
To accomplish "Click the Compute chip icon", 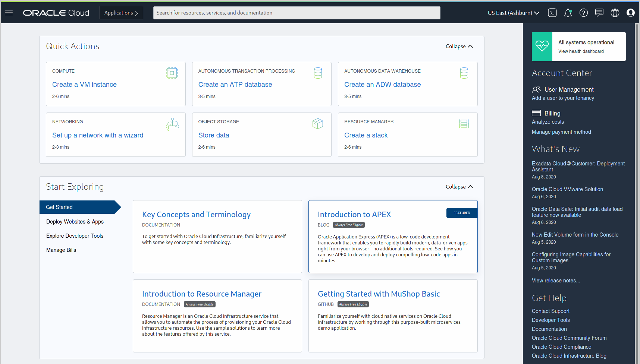I will (172, 73).
